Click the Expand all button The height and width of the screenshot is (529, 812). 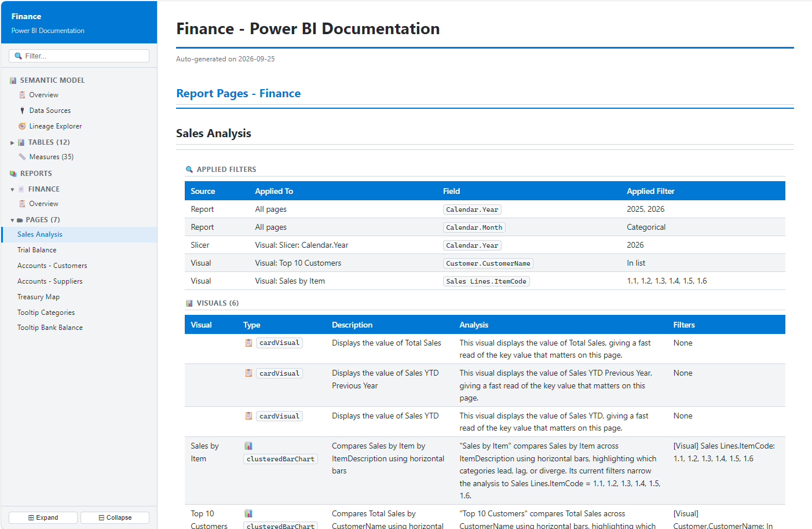43,518
